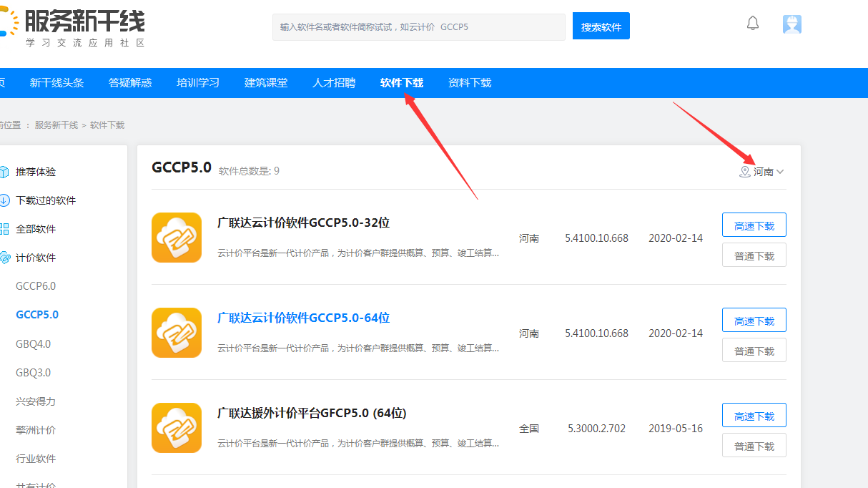Screen dimensions: 868x488
Task: Open 广联达援外计价平台GFCP5.0 (64位) title link
Action: [312, 413]
